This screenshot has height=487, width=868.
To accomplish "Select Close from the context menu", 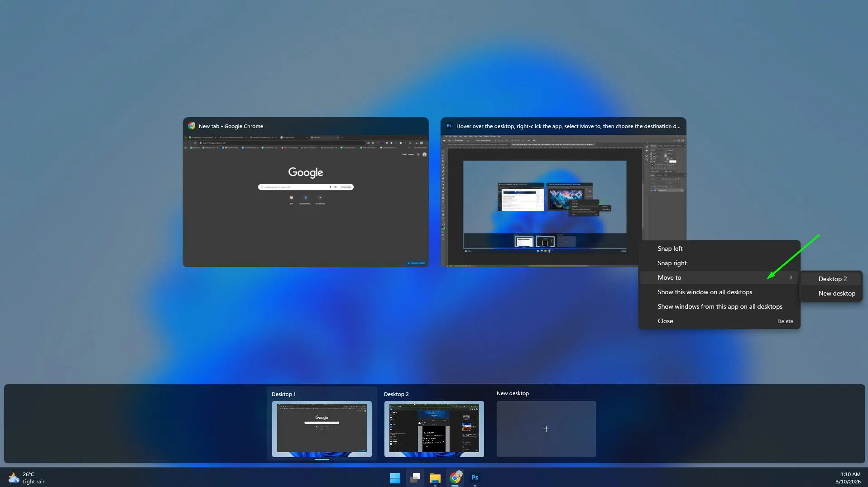I will click(x=665, y=321).
